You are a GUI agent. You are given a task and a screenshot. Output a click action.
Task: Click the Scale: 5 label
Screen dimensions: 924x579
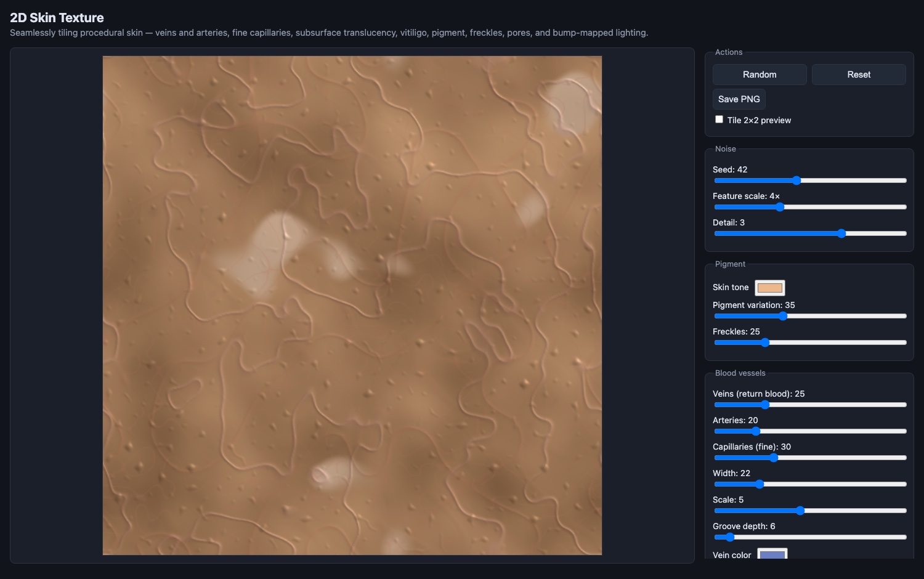tap(728, 500)
